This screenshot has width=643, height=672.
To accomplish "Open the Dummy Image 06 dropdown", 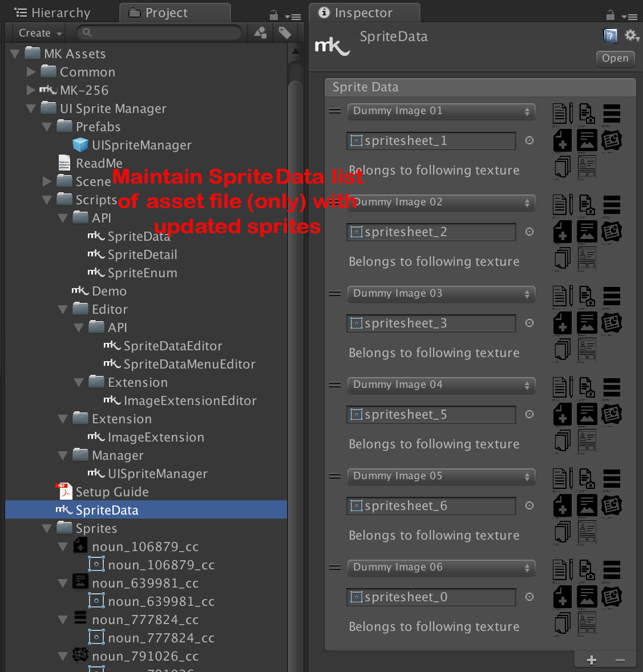I will [441, 568].
